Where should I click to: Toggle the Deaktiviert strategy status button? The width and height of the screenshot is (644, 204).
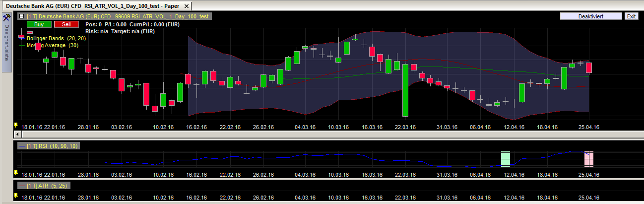[x=590, y=16]
